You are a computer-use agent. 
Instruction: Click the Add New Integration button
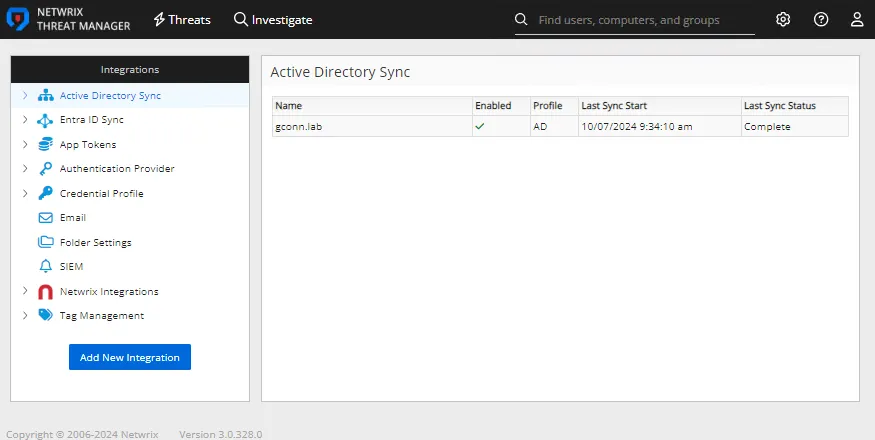tap(130, 357)
